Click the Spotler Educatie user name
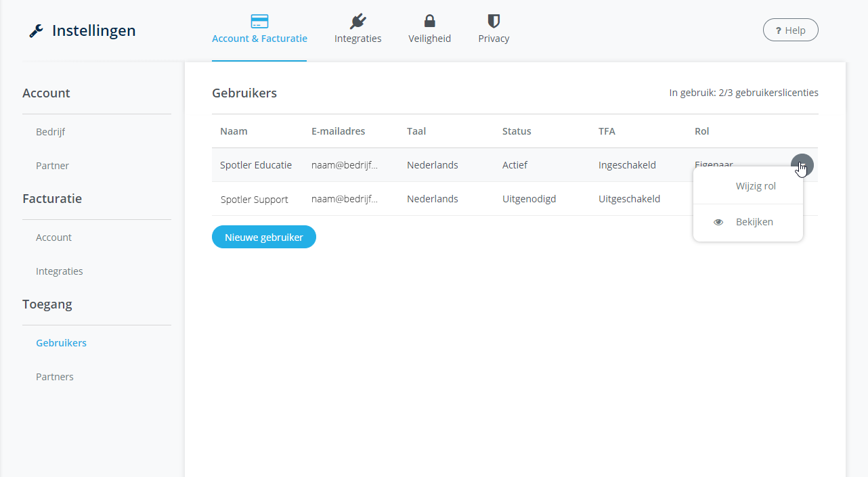 point(256,165)
